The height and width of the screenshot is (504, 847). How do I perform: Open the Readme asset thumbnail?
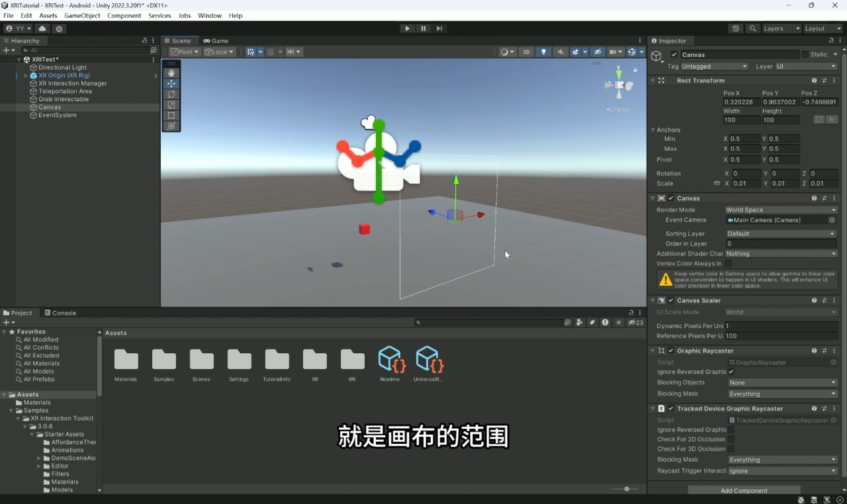point(392,359)
